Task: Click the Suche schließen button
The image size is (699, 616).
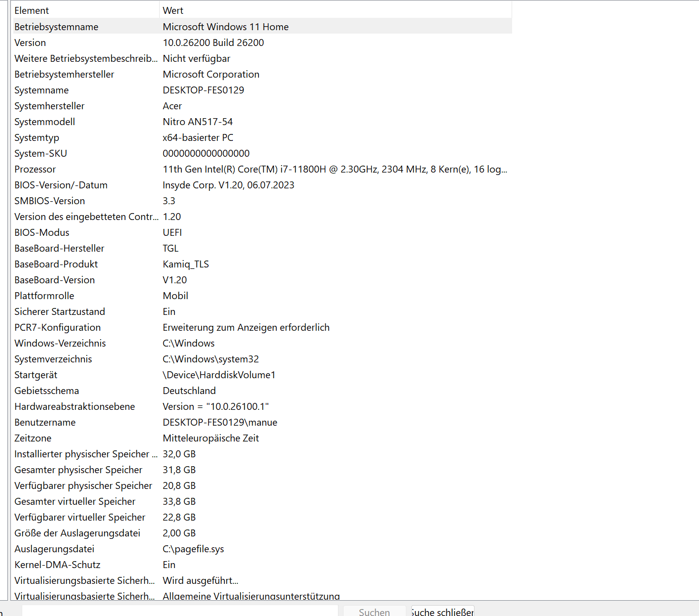Action: [442, 612]
